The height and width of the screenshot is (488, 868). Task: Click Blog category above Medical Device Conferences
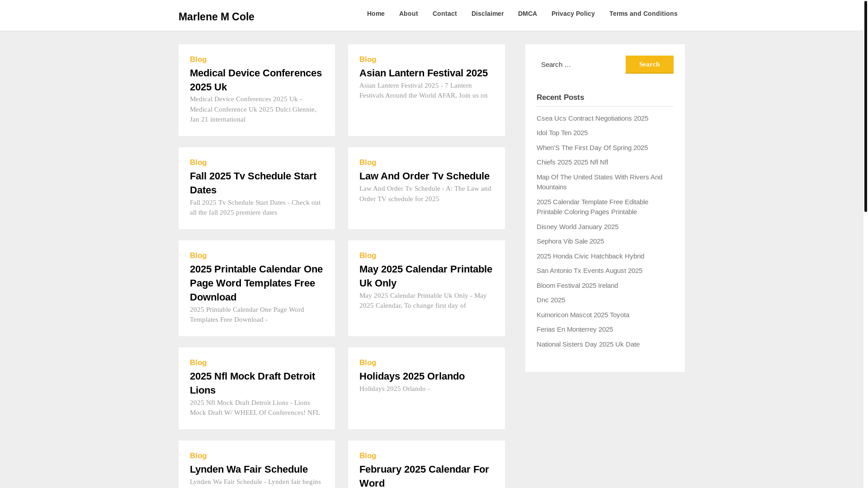pos(198,59)
